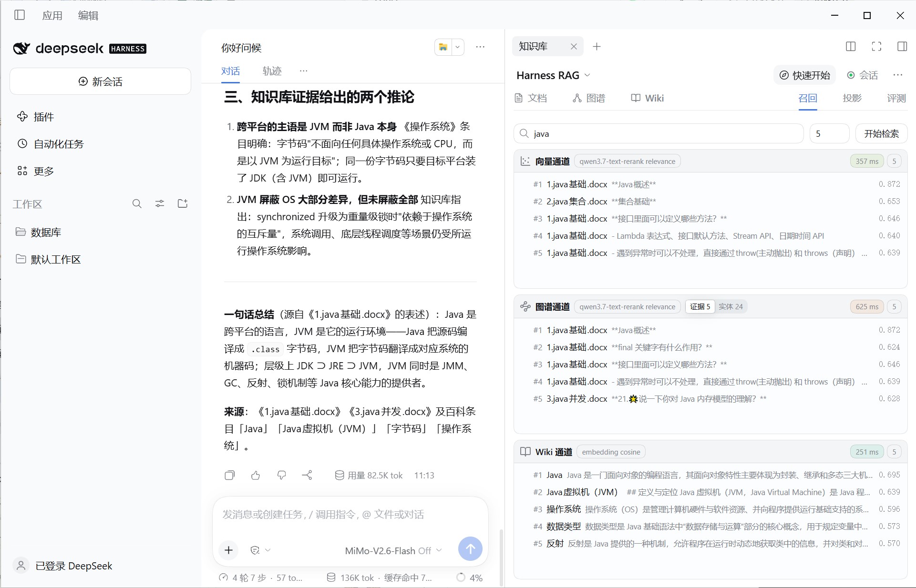Select 实体 24 in graph channel
The image size is (916, 588).
point(731,307)
